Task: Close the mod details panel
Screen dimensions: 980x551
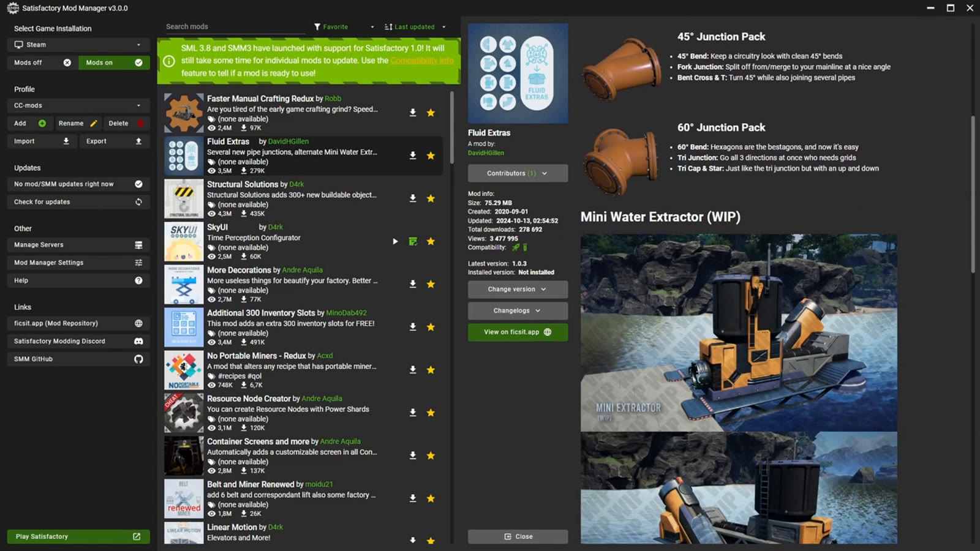Action: 518,536
